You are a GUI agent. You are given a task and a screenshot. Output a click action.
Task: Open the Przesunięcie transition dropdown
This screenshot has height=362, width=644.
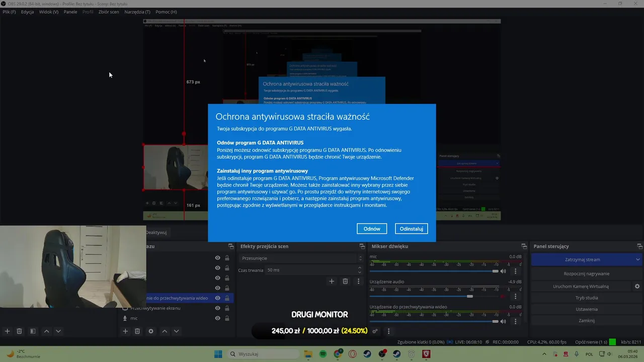[x=300, y=258]
